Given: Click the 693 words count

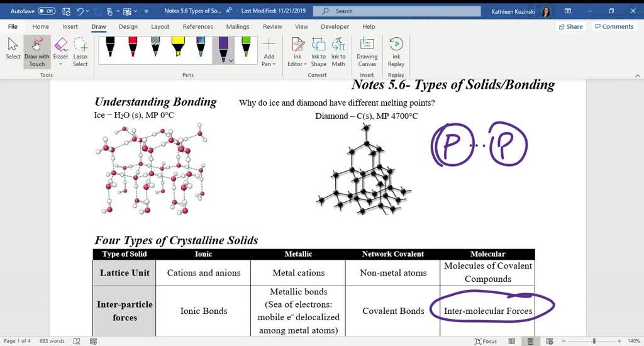Looking at the screenshot, I should 52,341.
